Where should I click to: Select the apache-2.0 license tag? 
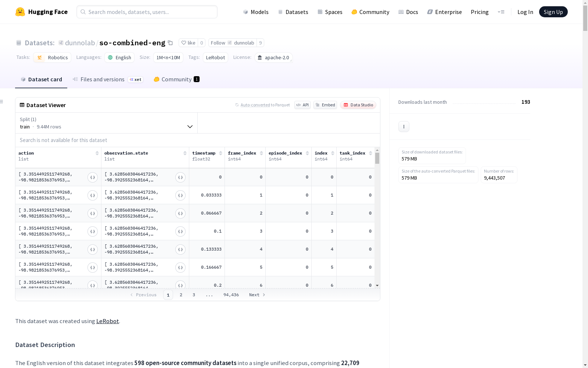pos(273,57)
